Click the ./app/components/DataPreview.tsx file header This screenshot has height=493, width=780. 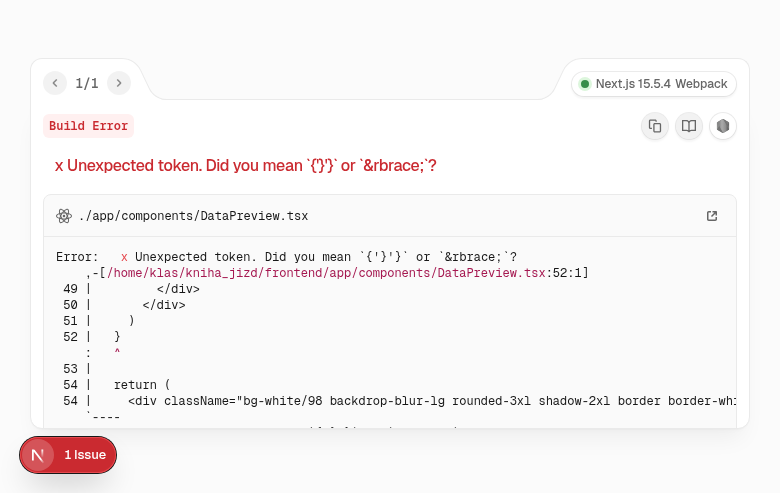[x=193, y=216]
